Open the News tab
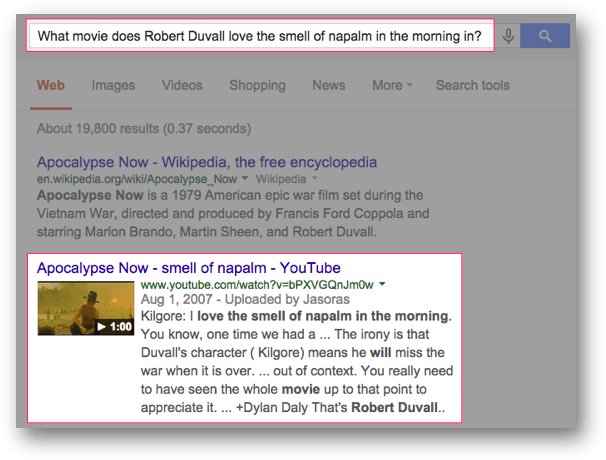This screenshot has height=460, width=606. click(x=329, y=85)
